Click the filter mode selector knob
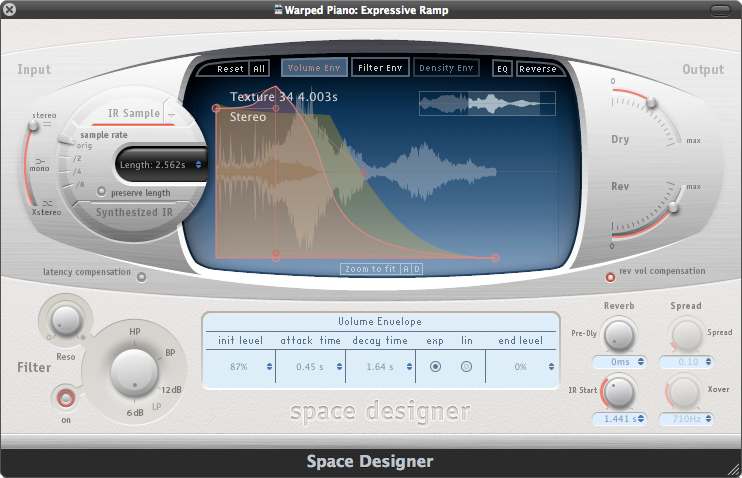 coord(134,372)
